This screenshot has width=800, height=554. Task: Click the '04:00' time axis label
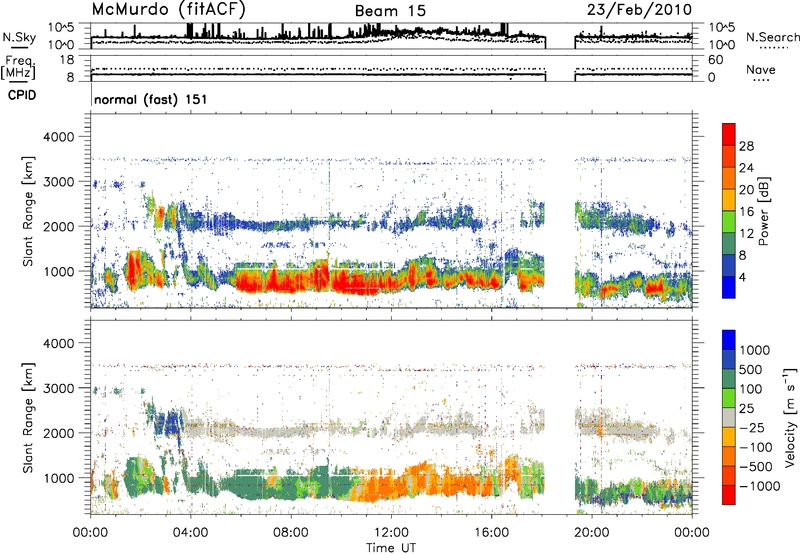(190, 533)
